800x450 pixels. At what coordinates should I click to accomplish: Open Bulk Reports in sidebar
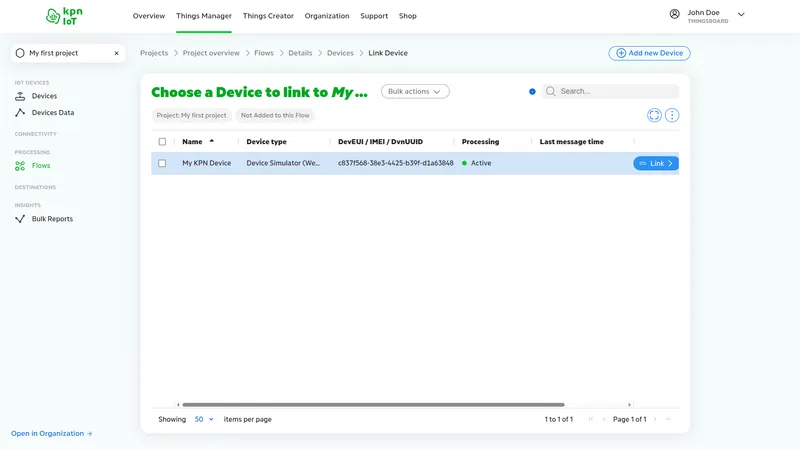click(x=52, y=219)
